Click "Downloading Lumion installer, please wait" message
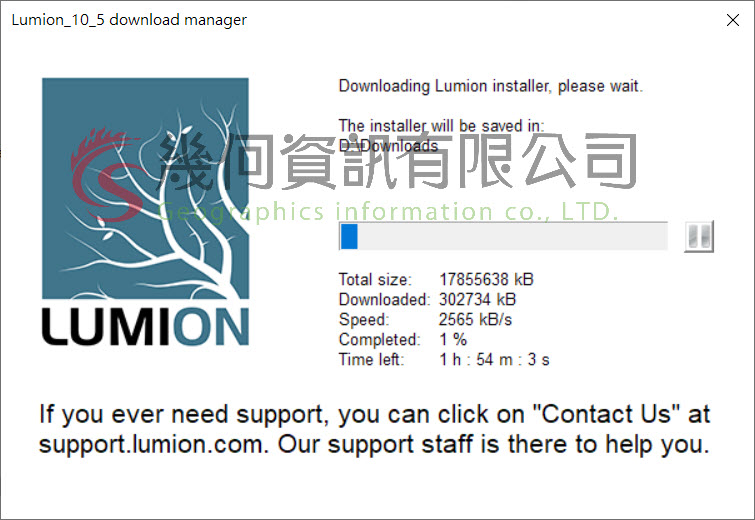The height and width of the screenshot is (520, 755). coord(490,86)
